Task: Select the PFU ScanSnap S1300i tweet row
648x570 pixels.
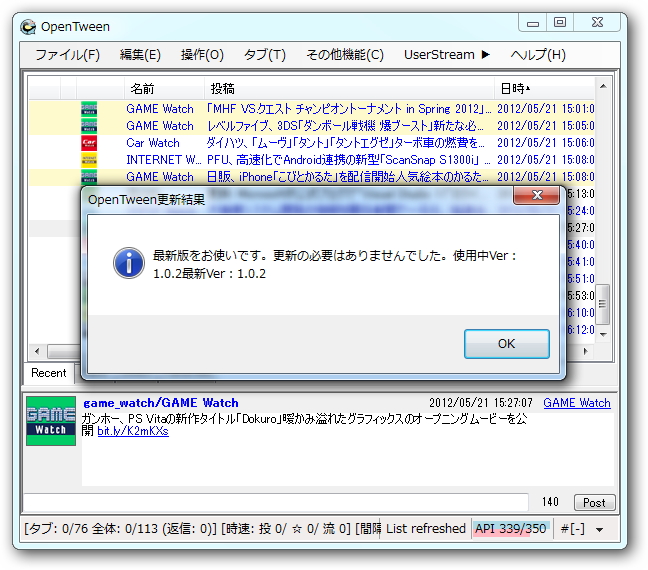Action: 312,160
